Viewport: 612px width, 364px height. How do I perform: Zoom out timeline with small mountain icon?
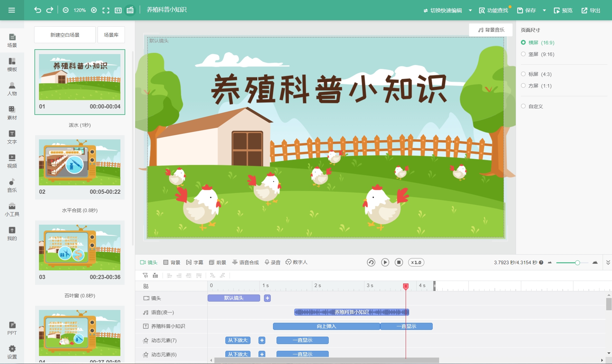550,262
